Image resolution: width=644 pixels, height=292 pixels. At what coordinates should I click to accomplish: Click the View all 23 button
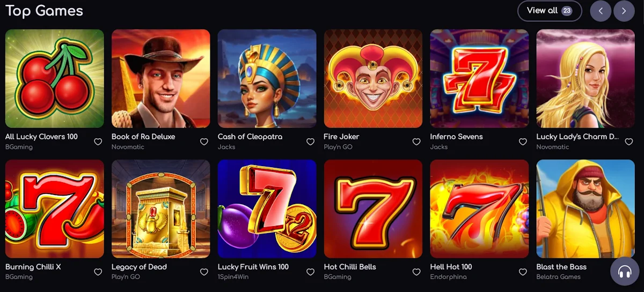[550, 11]
